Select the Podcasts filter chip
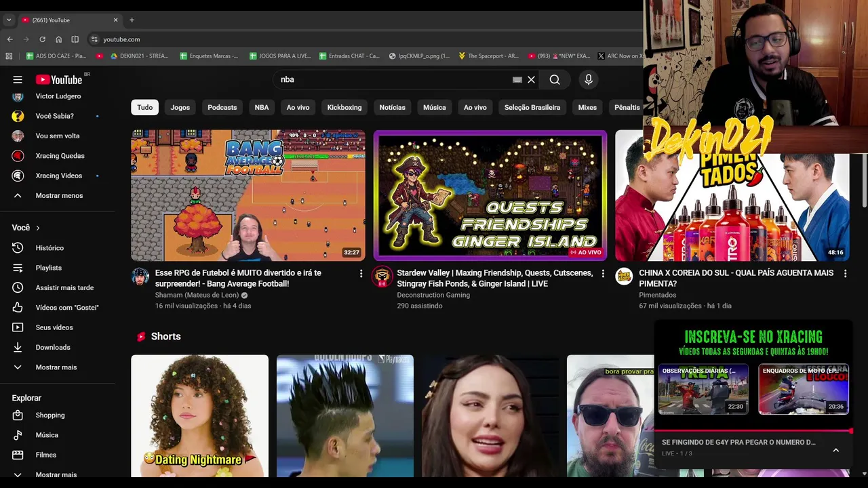 tap(222, 107)
